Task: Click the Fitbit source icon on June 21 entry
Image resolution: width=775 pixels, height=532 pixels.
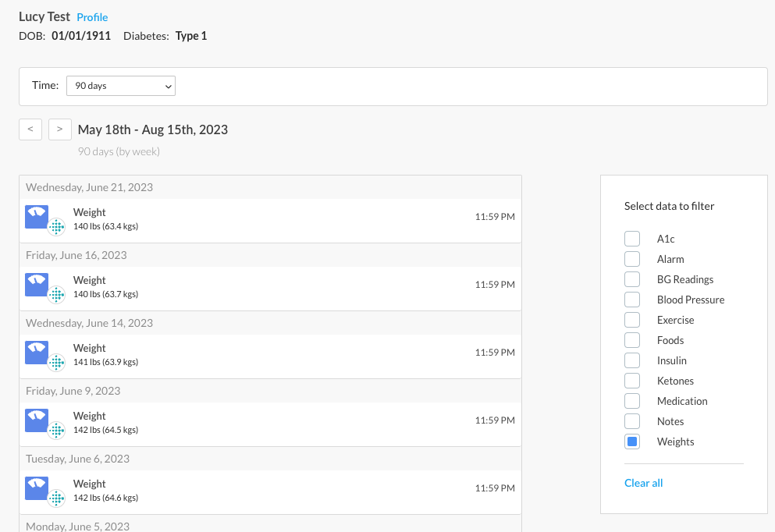Action: click(56, 227)
